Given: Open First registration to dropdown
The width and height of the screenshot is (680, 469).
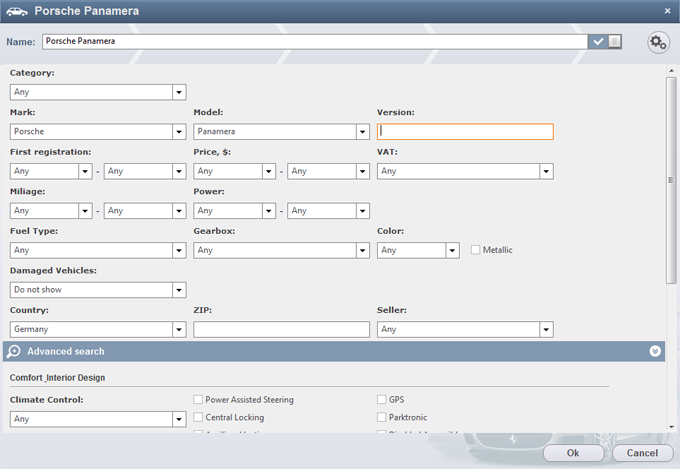Looking at the screenshot, I should point(145,171).
